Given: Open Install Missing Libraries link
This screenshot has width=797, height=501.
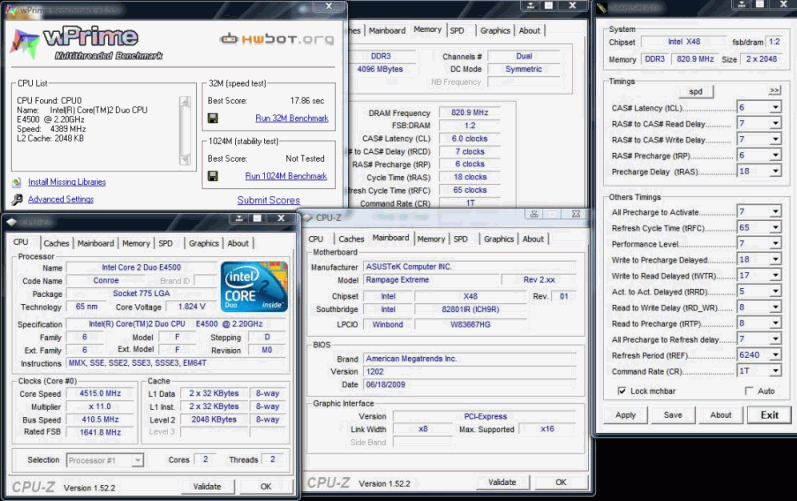Looking at the screenshot, I should pyautogui.click(x=67, y=182).
